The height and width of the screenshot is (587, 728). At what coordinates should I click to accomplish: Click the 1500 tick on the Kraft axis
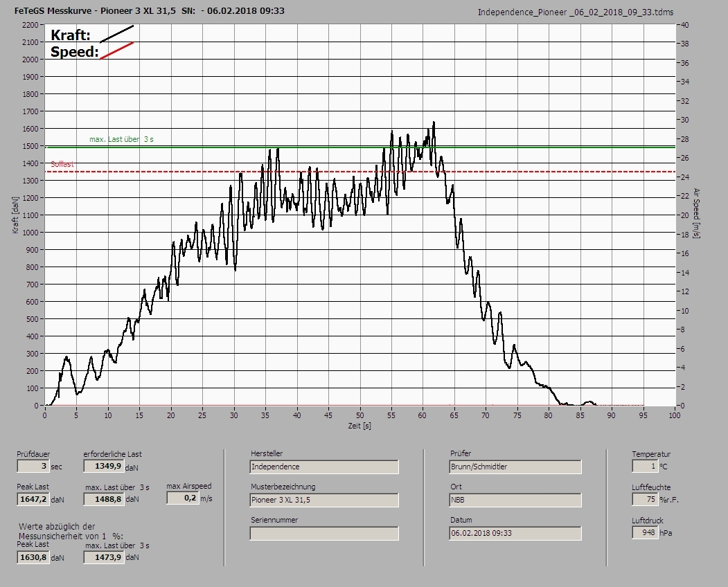[30, 146]
